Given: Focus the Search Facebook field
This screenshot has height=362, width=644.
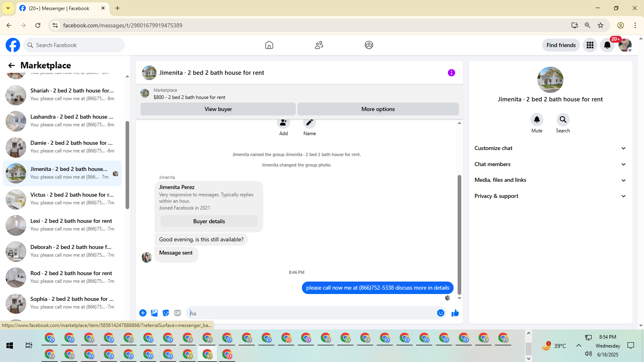Looking at the screenshot, I should (x=74, y=45).
